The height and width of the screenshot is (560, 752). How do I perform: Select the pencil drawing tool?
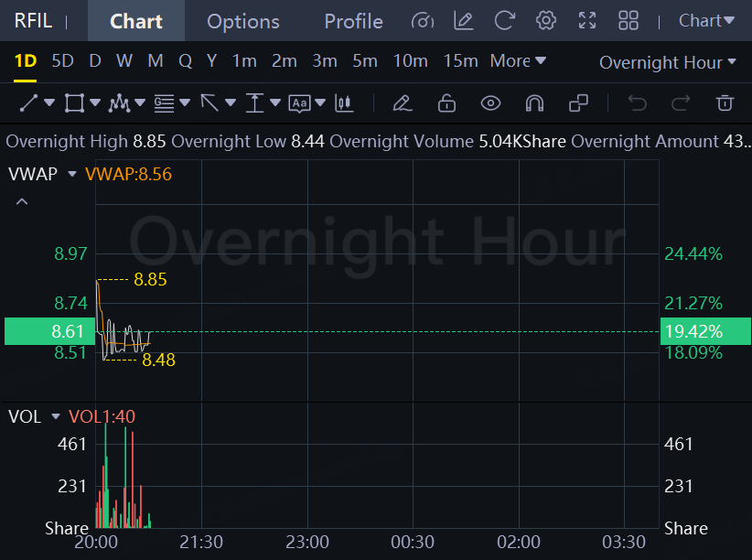tap(402, 102)
